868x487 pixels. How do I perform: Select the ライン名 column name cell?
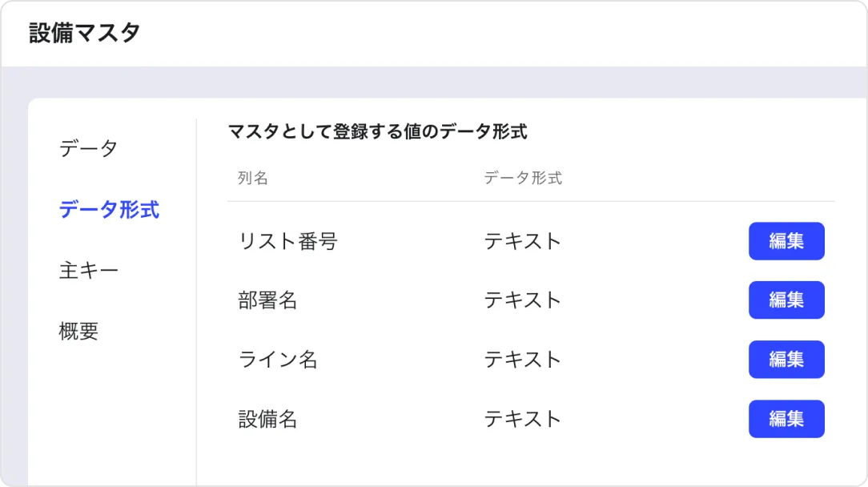[x=278, y=360]
